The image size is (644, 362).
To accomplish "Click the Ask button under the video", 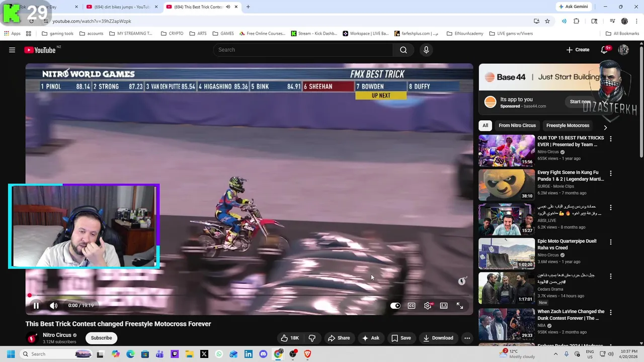I will [371, 338].
